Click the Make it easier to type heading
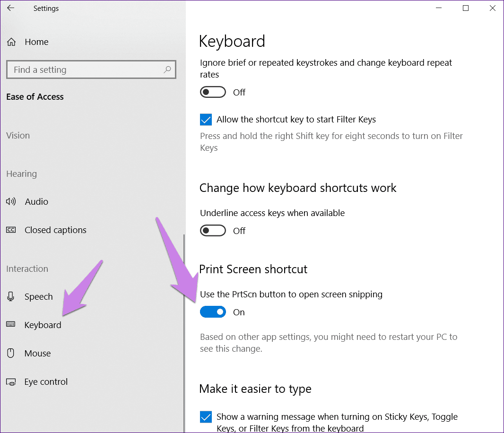This screenshot has height=433, width=504. point(255,389)
